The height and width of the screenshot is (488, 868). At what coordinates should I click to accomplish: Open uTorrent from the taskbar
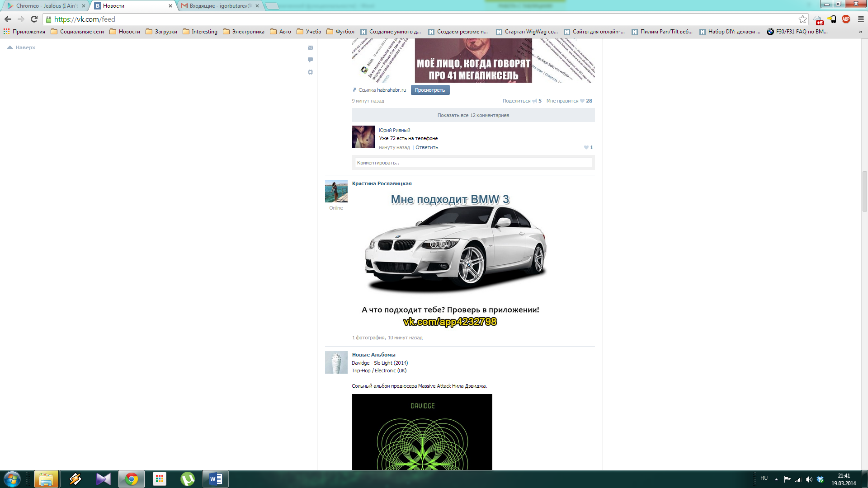pos(188,479)
